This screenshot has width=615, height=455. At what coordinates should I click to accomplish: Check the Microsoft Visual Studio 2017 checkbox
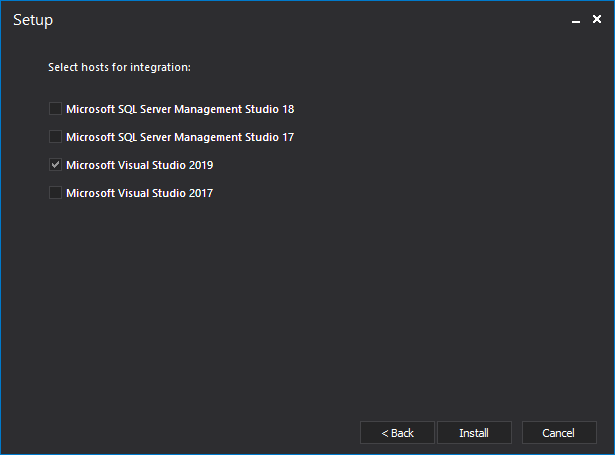[55, 193]
